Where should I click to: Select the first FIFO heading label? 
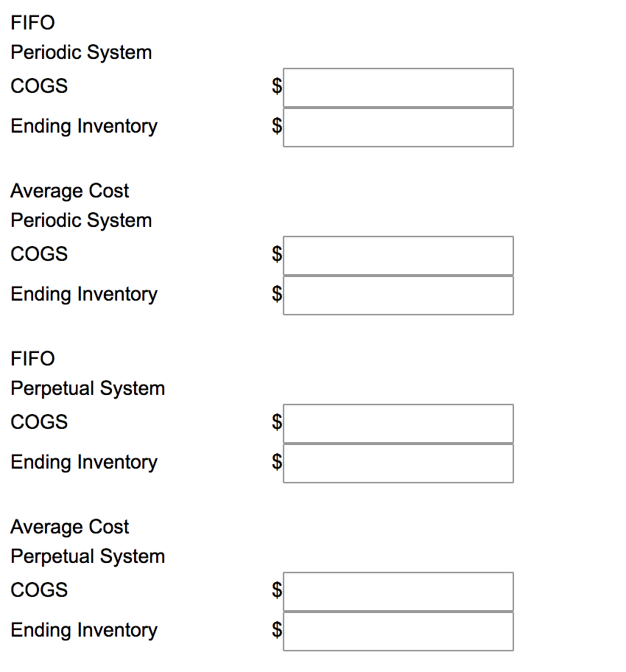pyautogui.click(x=32, y=23)
